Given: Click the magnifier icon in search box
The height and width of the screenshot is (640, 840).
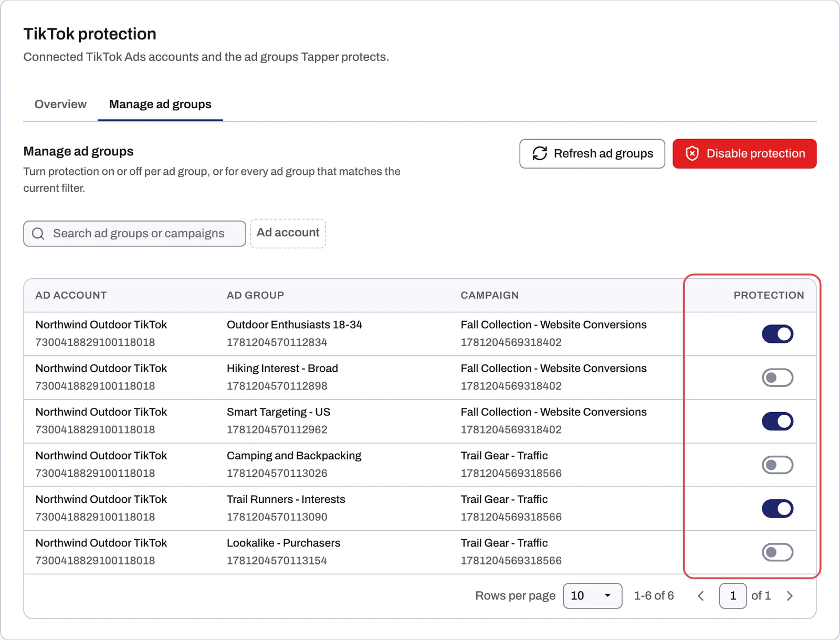Looking at the screenshot, I should (38, 234).
